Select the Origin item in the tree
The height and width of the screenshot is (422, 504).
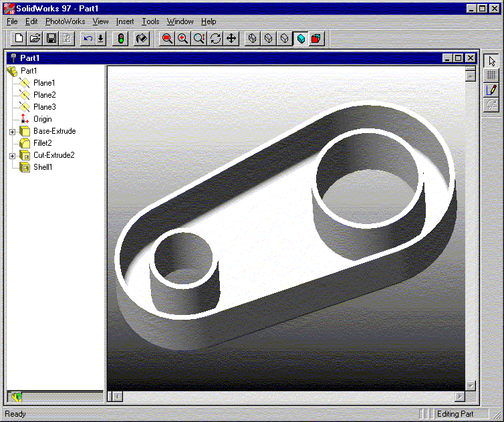click(x=42, y=119)
